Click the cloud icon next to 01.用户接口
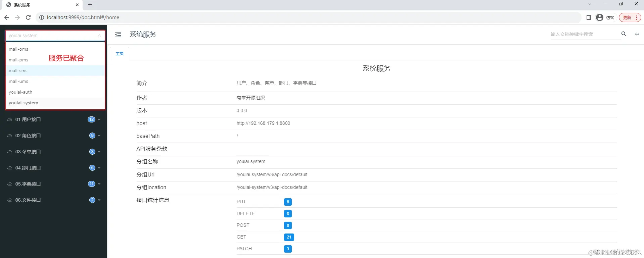Viewport: 644px width, 258px height. pos(10,119)
